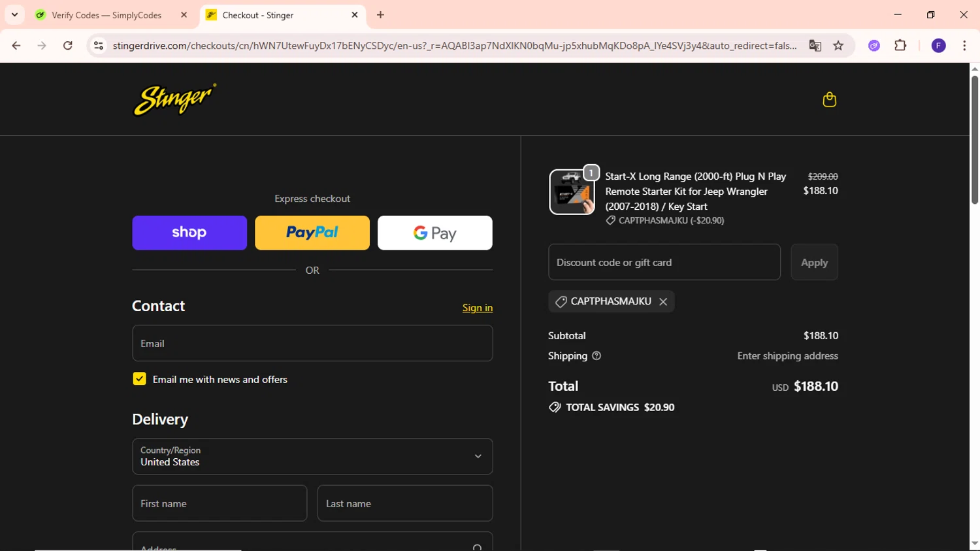The height and width of the screenshot is (551, 980).
Task: Focus the Last name field
Action: [405, 503]
